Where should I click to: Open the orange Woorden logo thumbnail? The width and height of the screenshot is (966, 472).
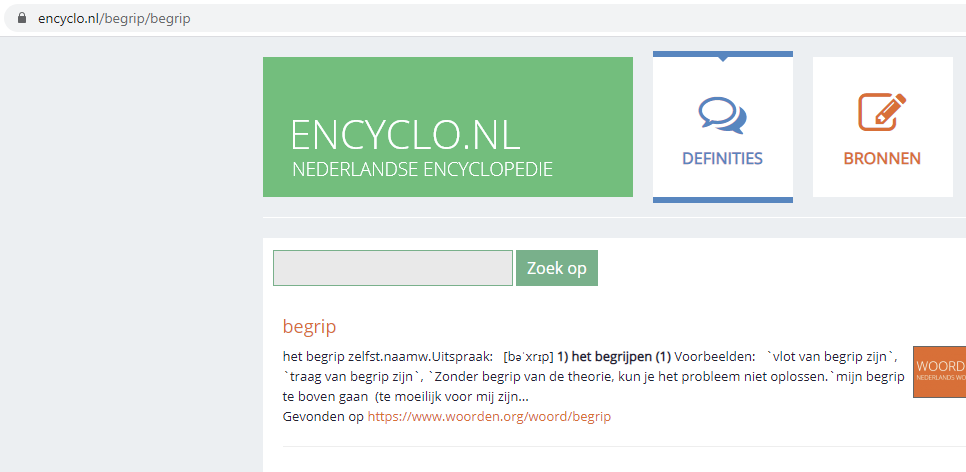(x=939, y=371)
